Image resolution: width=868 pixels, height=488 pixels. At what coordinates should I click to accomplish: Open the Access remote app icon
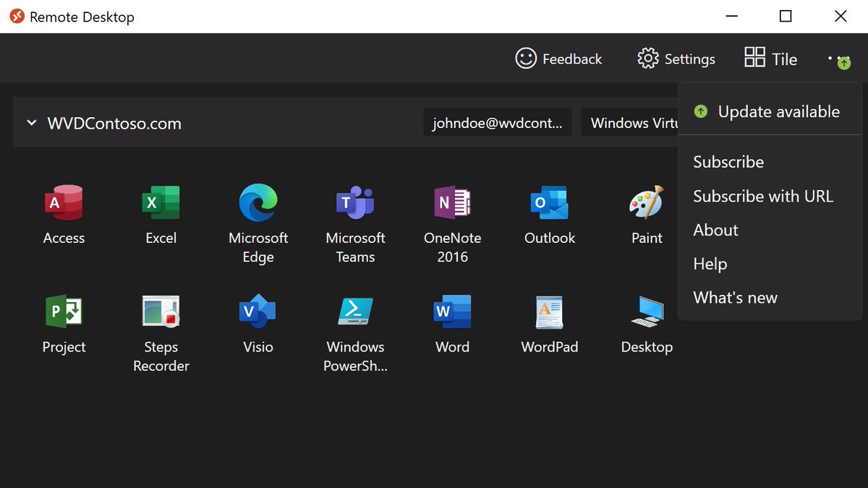[64, 202]
